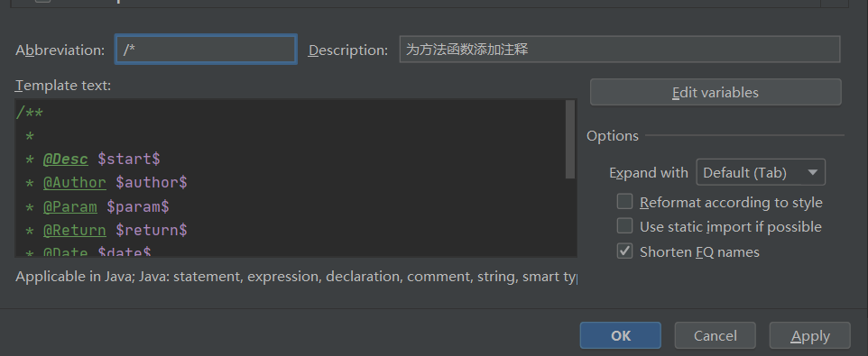This screenshot has height=356, width=868.
Task: Click the Cancel button
Action: click(x=716, y=335)
